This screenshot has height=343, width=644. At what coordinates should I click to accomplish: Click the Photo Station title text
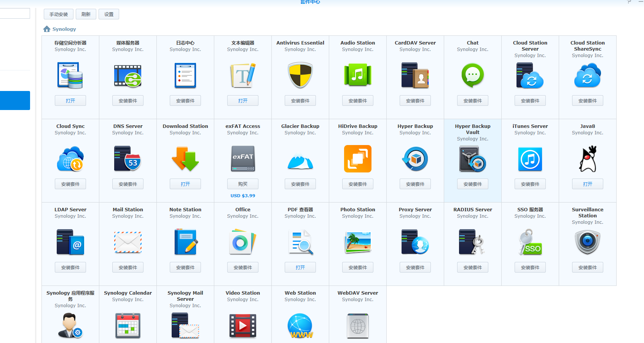click(x=358, y=210)
